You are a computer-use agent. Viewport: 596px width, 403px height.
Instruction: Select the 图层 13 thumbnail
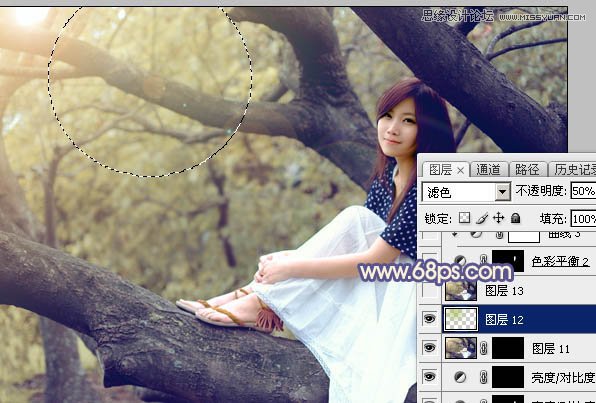tap(461, 291)
